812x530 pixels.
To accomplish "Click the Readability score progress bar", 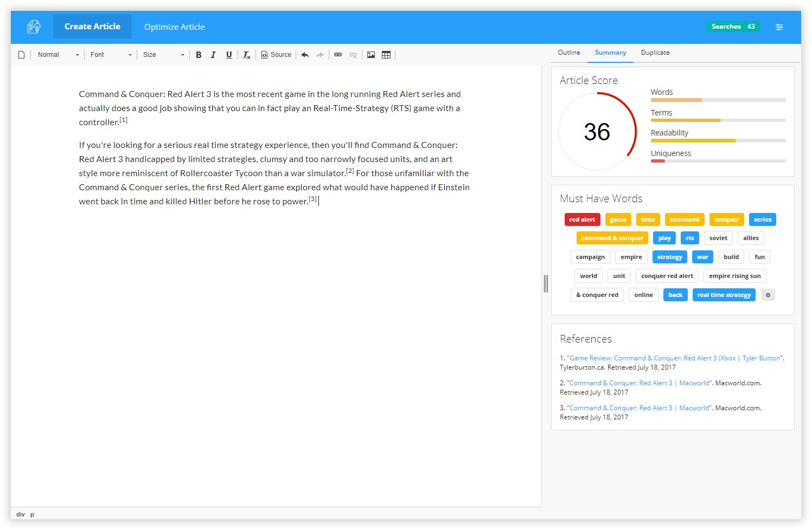I will point(718,141).
